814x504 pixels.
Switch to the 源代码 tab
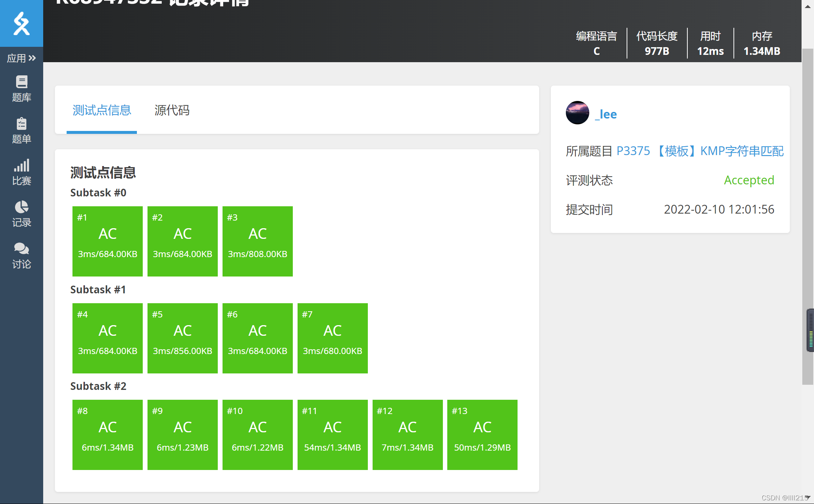[172, 110]
